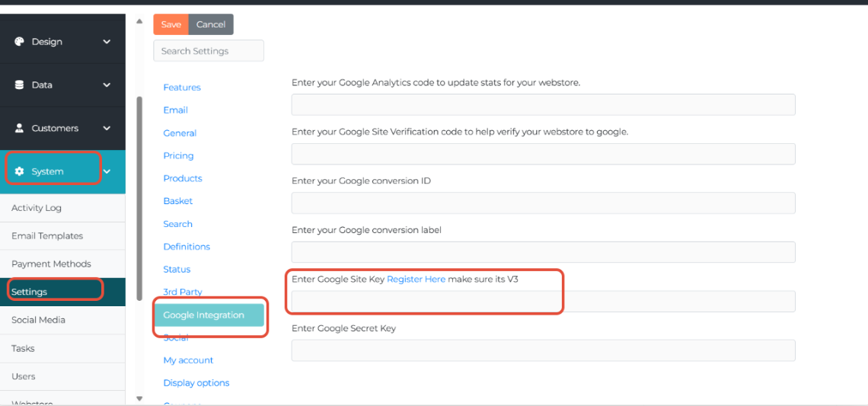The height and width of the screenshot is (406, 868).
Task: Switch to the Email settings tab
Action: (175, 110)
